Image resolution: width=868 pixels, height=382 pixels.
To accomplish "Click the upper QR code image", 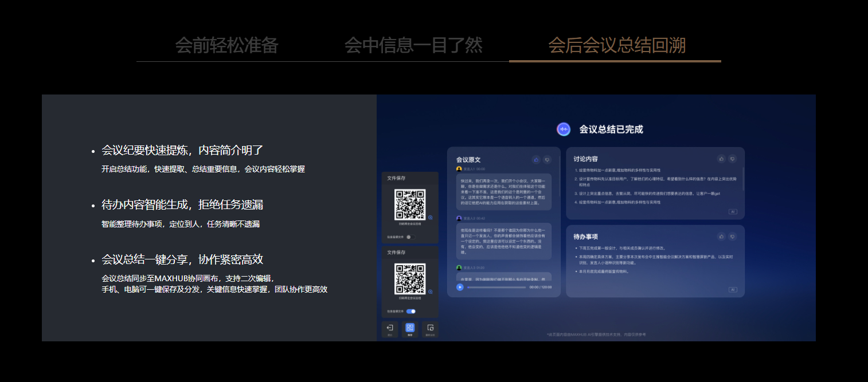I will (x=410, y=204).
